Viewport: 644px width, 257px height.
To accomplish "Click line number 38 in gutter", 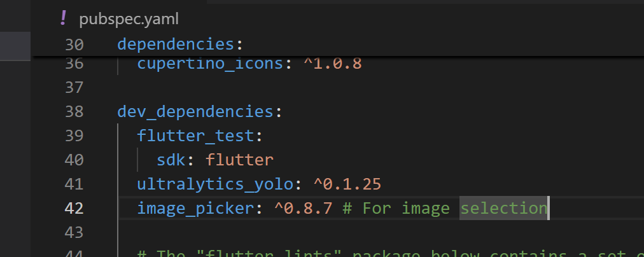I will pyautogui.click(x=74, y=112).
